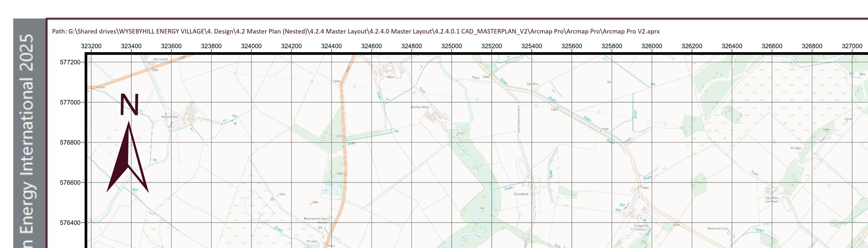Click the large N compass letter

[x=129, y=105]
